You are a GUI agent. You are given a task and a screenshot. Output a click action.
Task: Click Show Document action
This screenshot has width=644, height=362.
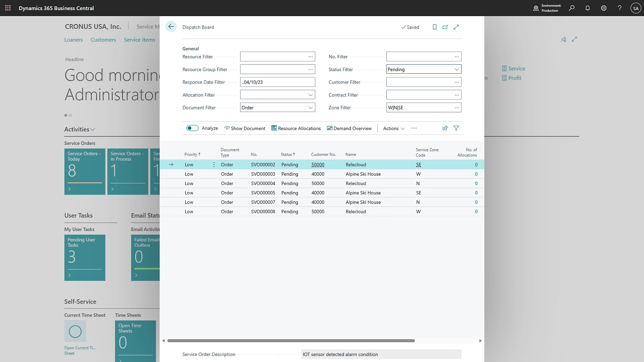pos(245,128)
